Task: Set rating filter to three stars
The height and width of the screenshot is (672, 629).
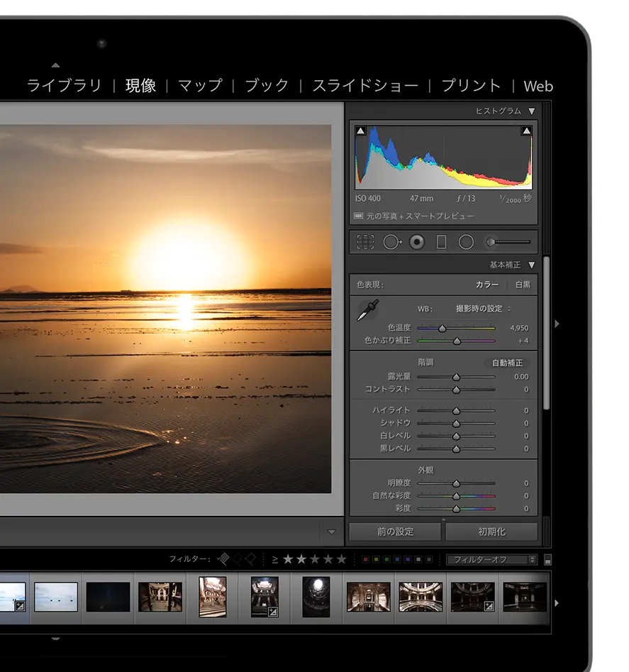Action: point(315,559)
